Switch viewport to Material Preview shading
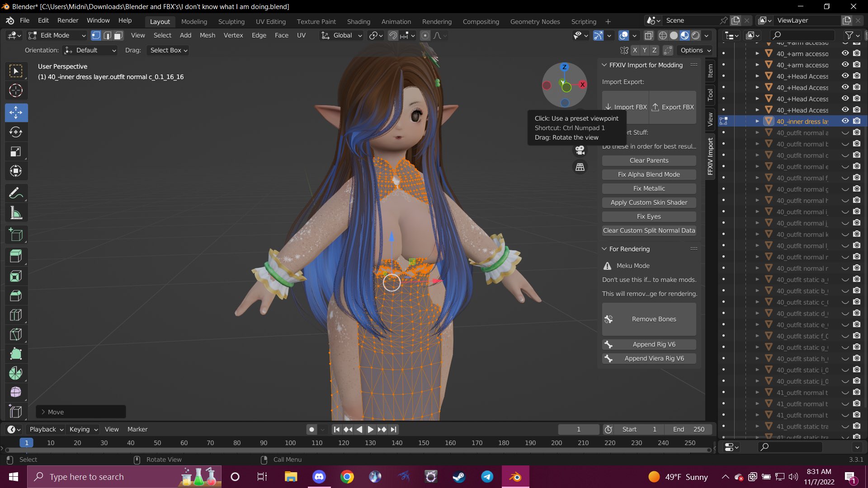The height and width of the screenshot is (488, 868). (x=685, y=35)
